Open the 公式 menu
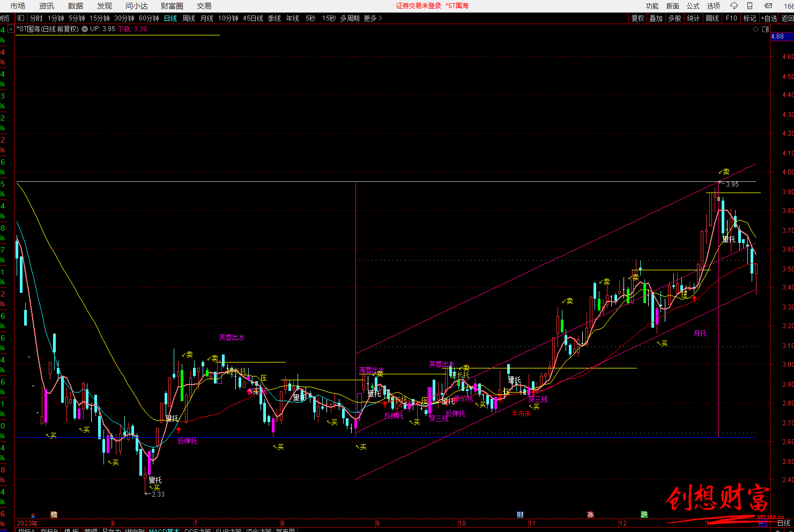The width and height of the screenshot is (794, 532). (x=693, y=6)
